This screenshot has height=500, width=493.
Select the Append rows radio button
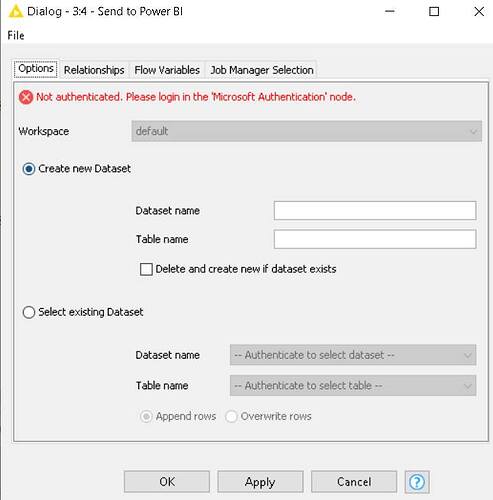(x=146, y=416)
